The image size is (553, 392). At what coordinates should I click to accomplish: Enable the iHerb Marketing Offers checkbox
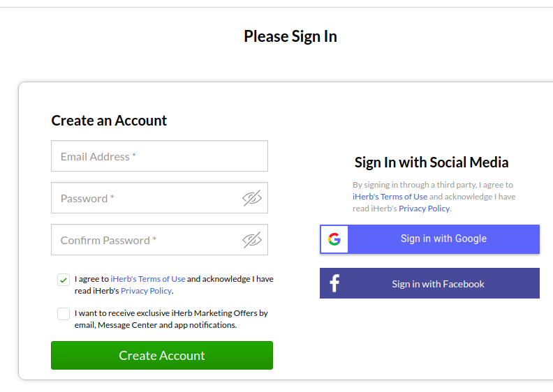[x=64, y=314]
